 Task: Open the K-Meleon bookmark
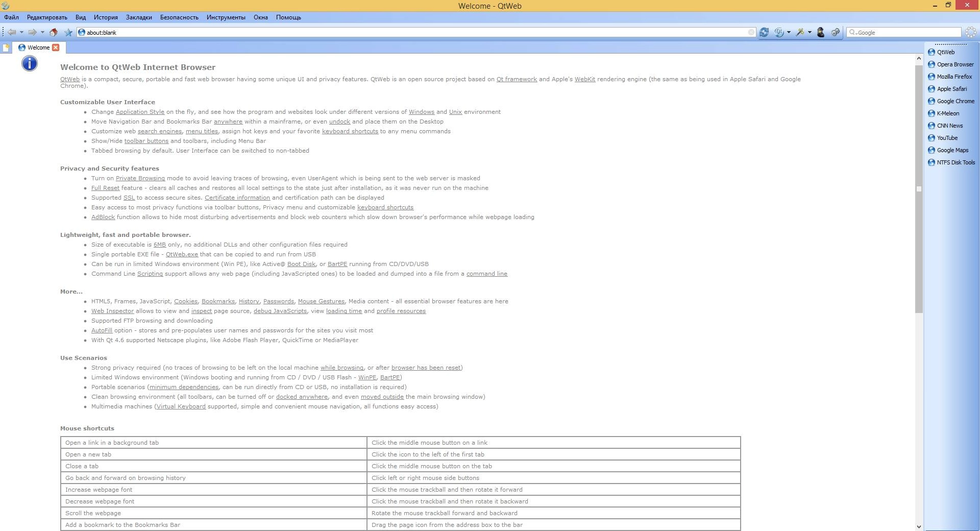(x=944, y=113)
